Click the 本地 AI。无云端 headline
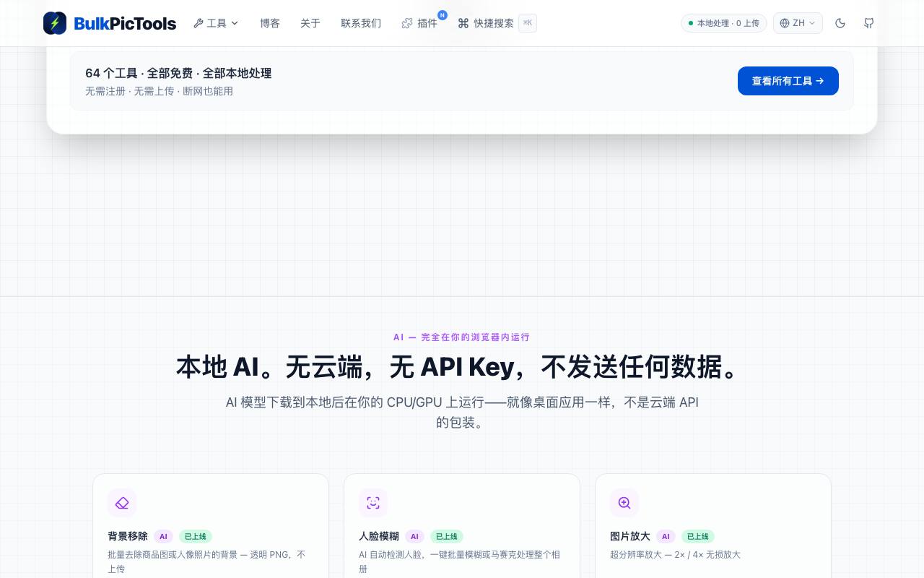 click(462, 367)
